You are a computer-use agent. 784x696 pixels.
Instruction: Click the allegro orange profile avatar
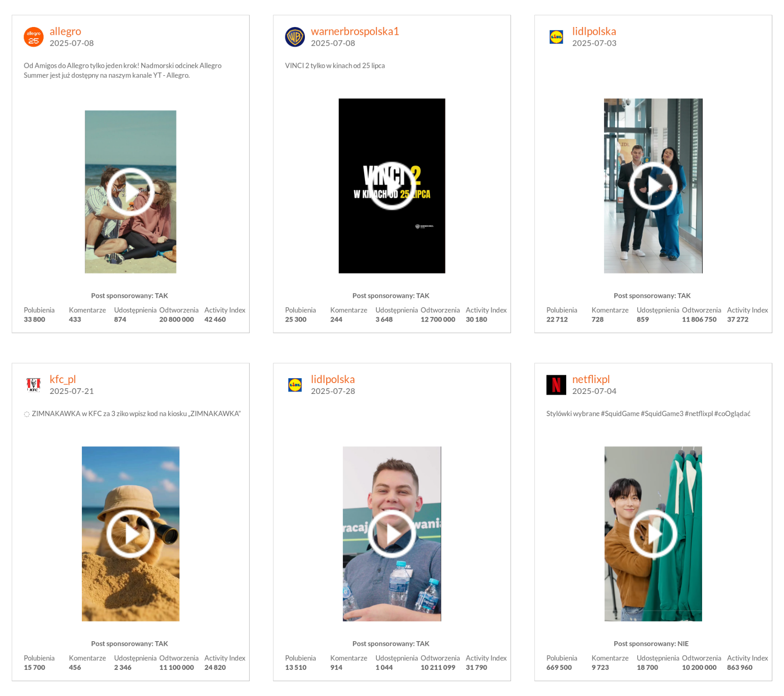[34, 37]
